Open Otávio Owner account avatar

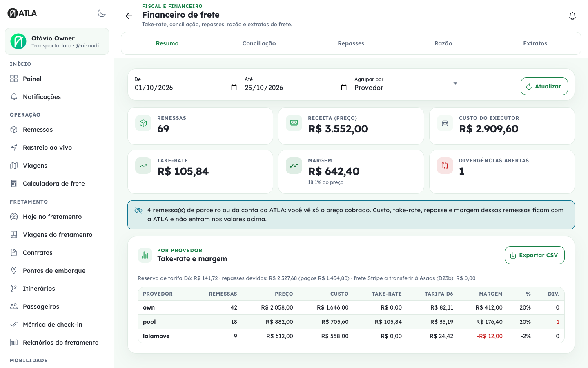pos(18,41)
